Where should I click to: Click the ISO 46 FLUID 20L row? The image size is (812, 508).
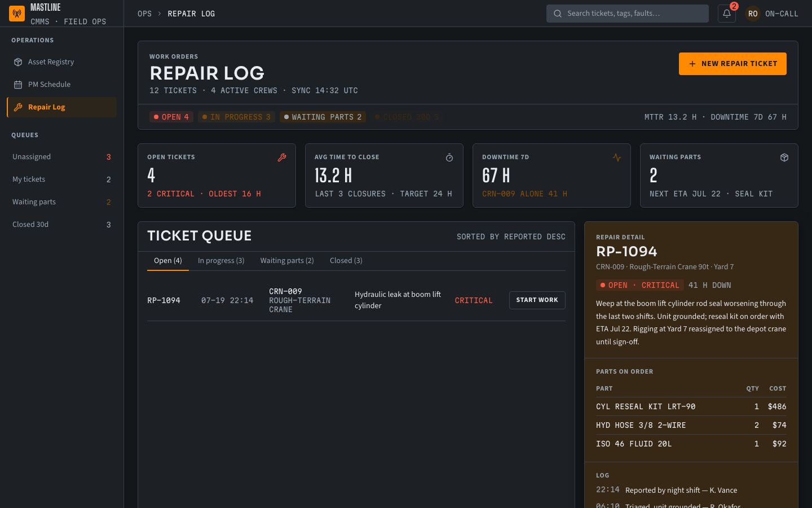(691, 444)
